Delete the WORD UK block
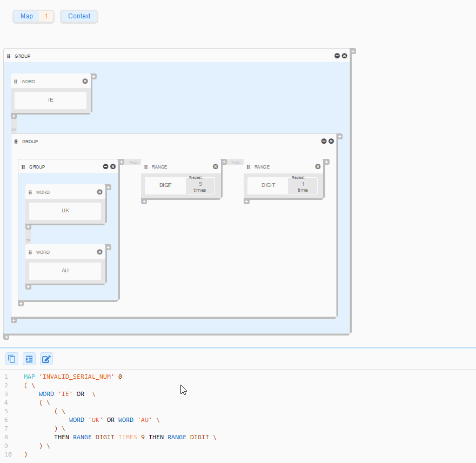 point(99,192)
